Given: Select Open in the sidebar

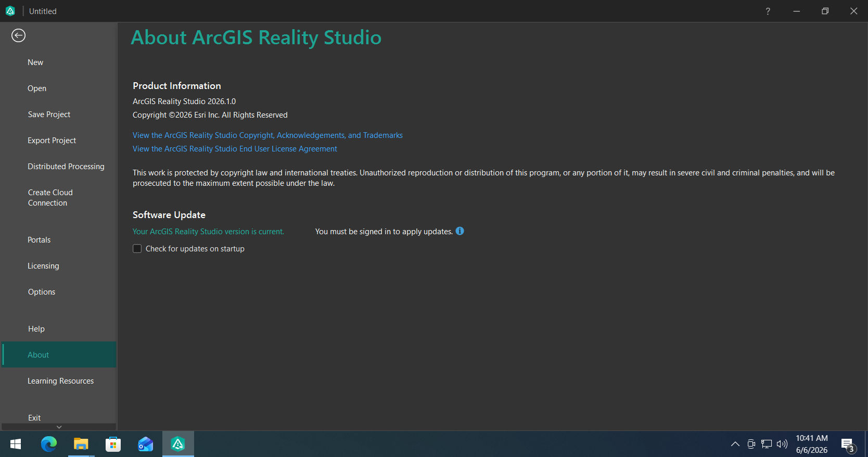Looking at the screenshot, I should pos(37,88).
